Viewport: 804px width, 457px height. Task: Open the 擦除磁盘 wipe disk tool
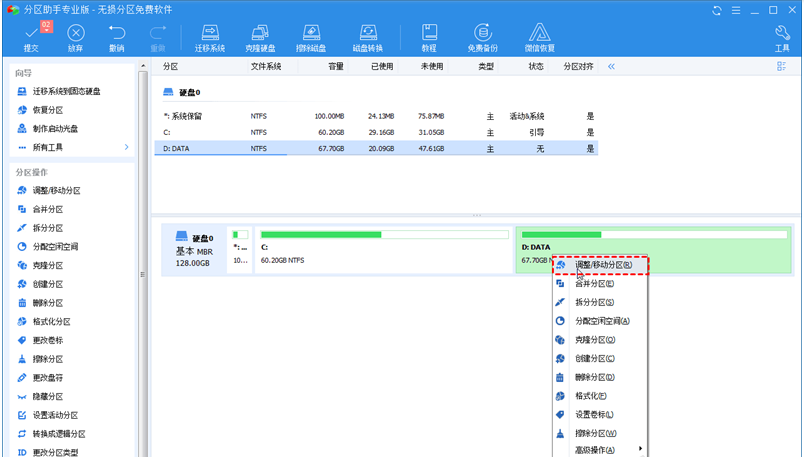[311, 38]
